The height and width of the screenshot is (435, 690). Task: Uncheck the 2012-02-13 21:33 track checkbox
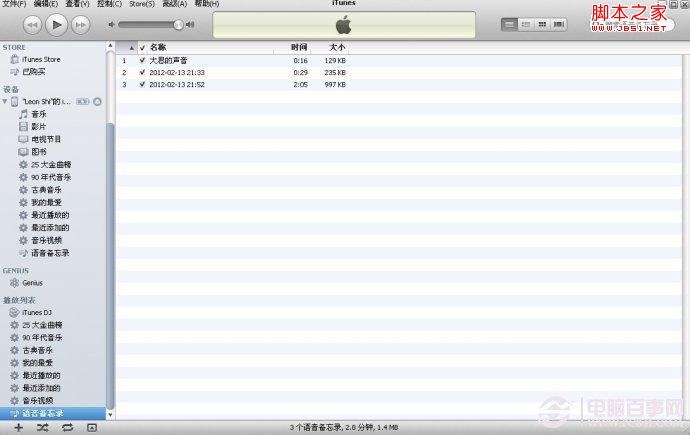click(142, 72)
